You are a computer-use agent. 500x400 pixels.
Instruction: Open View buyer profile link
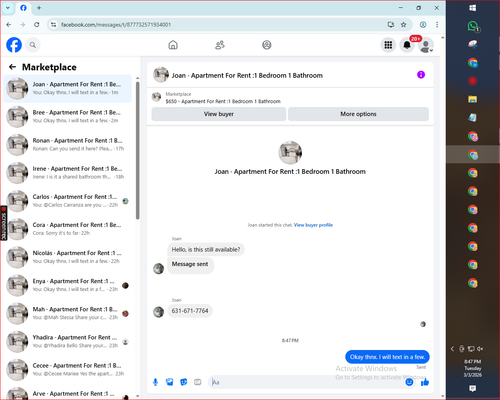313,225
